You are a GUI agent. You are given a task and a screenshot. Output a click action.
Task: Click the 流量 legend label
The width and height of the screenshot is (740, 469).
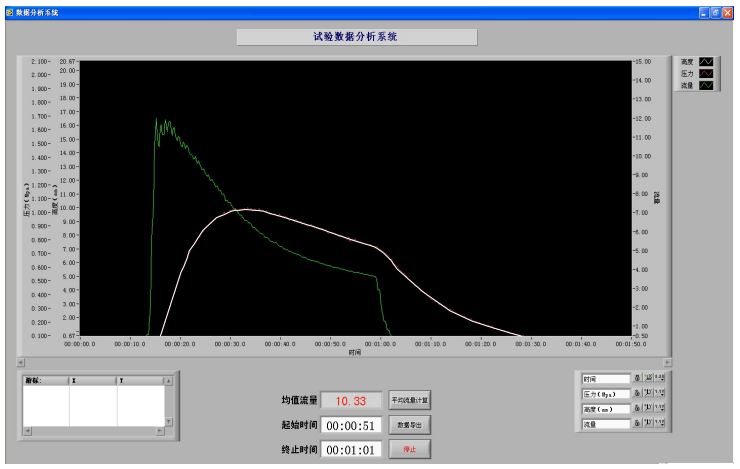click(x=687, y=85)
